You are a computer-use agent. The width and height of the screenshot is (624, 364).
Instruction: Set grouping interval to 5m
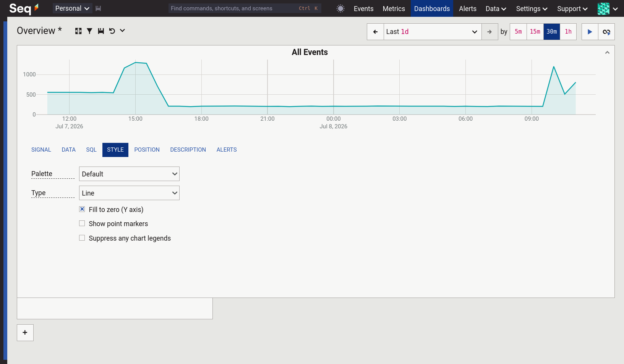point(518,32)
